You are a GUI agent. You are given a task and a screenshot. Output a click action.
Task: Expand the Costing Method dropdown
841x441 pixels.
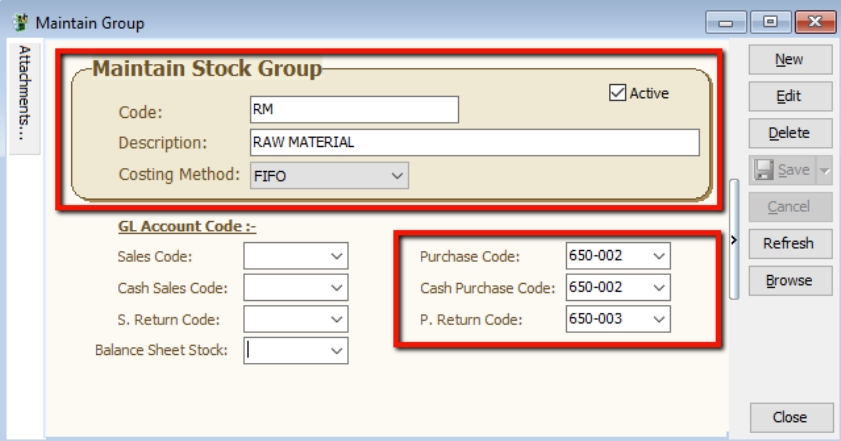click(x=397, y=175)
